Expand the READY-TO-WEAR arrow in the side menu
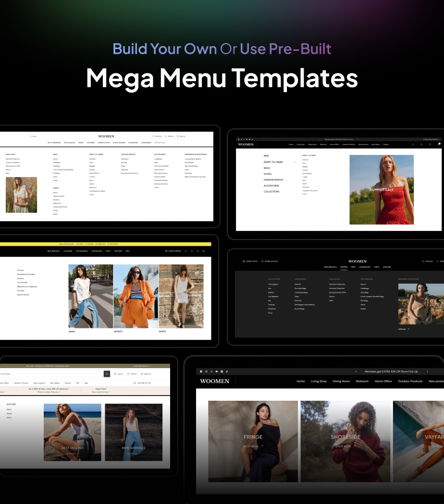 pyautogui.click(x=295, y=162)
